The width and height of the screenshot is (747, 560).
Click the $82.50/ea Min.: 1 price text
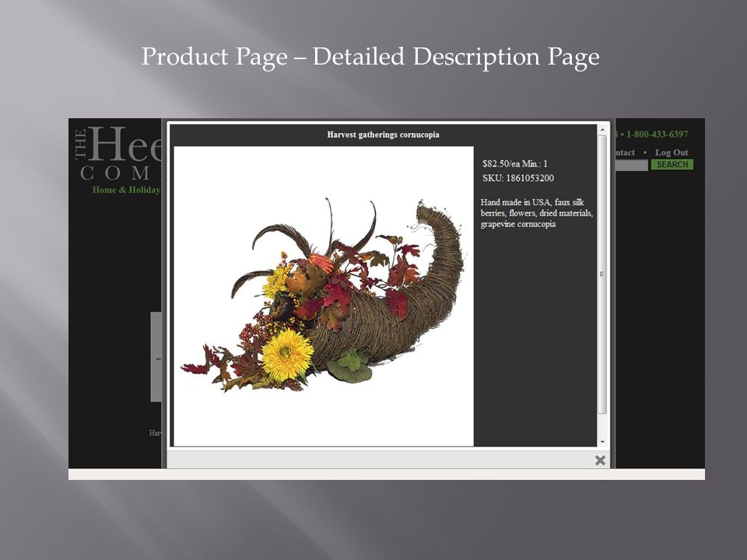515,164
